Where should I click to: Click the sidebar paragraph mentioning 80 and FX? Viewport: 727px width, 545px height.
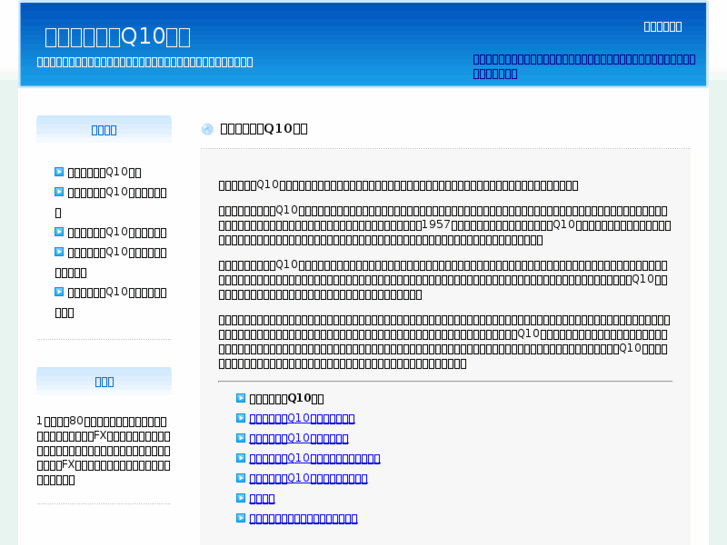[x=103, y=450]
